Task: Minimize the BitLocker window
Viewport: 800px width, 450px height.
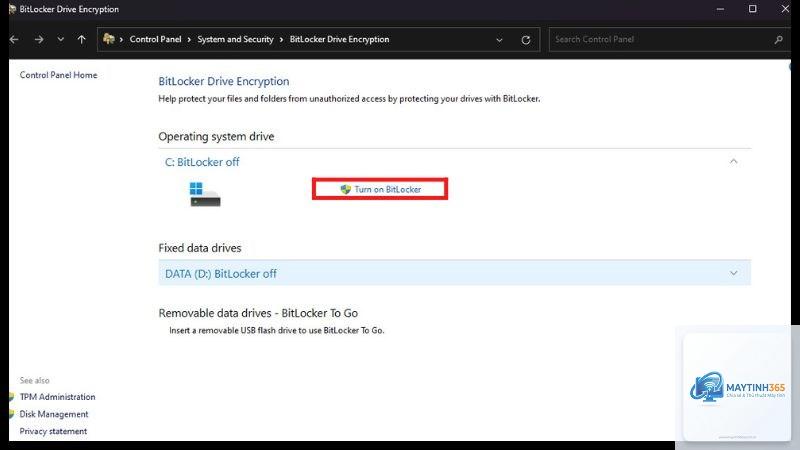Action: tap(720, 9)
